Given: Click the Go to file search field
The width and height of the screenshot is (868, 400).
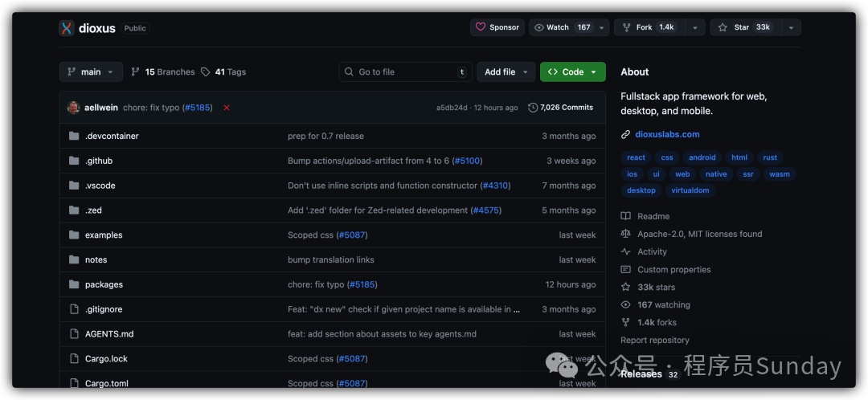Looking at the screenshot, I should point(405,72).
